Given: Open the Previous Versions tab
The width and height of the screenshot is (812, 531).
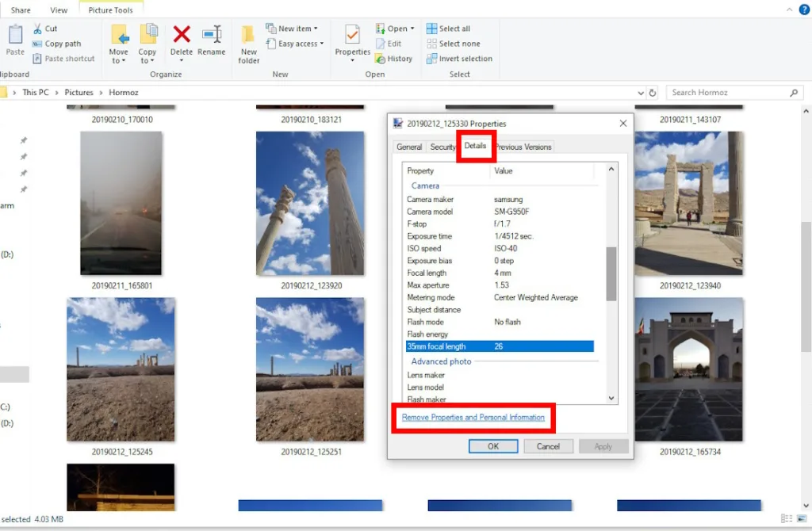Looking at the screenshot, I should coord(523,147).
